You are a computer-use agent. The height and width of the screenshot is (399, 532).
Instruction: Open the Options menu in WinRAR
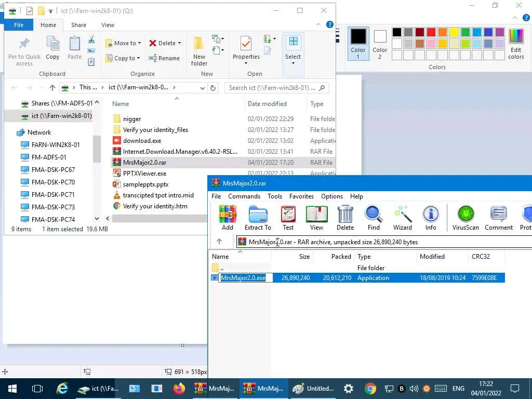332,196
